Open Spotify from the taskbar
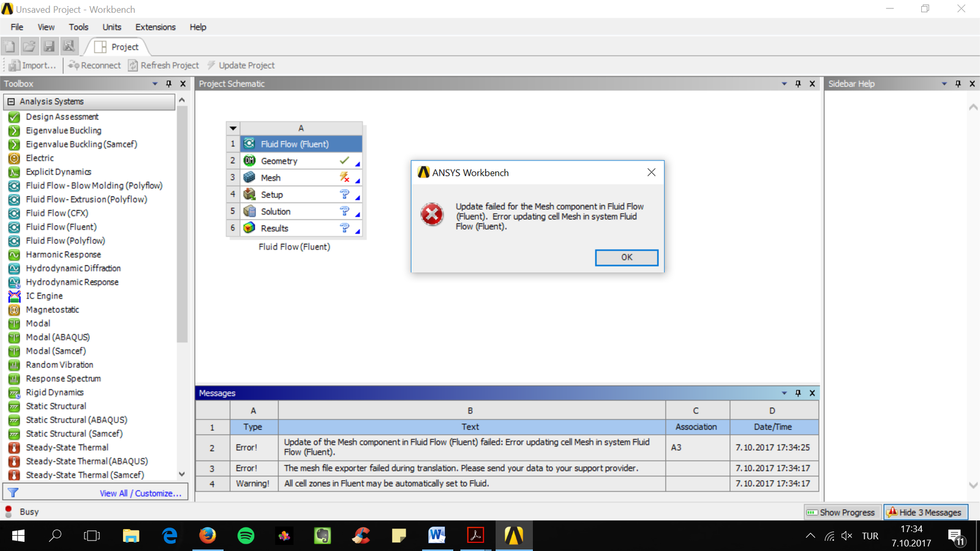Image resolution: width=980 pixels, height=551 pixels. (x=246, y=536)
